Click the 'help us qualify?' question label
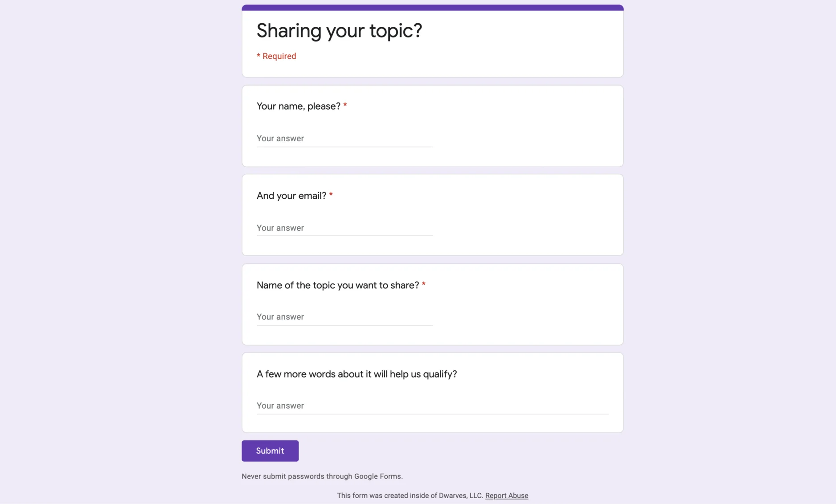 [357, 374]
